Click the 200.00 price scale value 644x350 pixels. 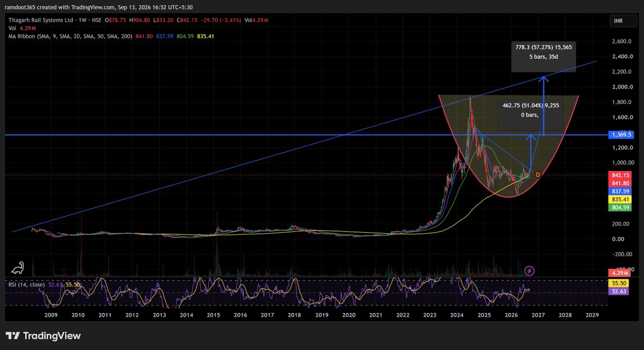620,224
